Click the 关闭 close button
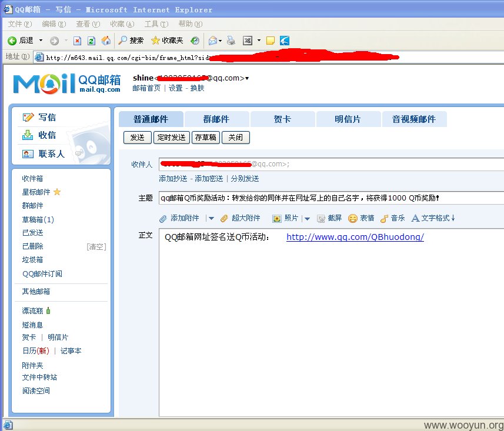This screenshot has width=504, height=431. [x=236, y=138]
